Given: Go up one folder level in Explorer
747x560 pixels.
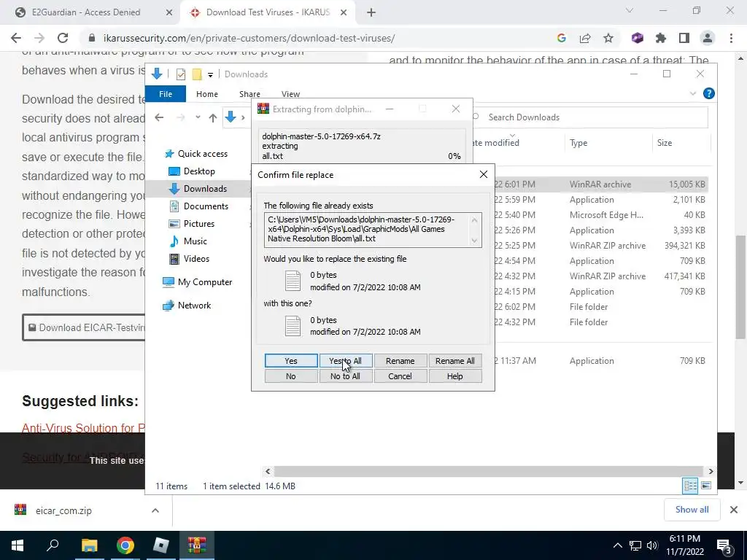Looking at the screenshot, I should tap(212, 117).
